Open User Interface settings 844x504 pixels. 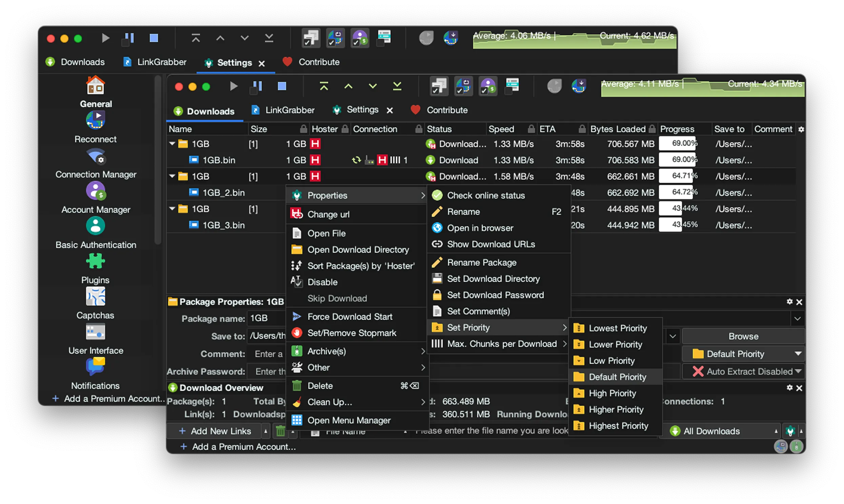click(x=96, y=339)
